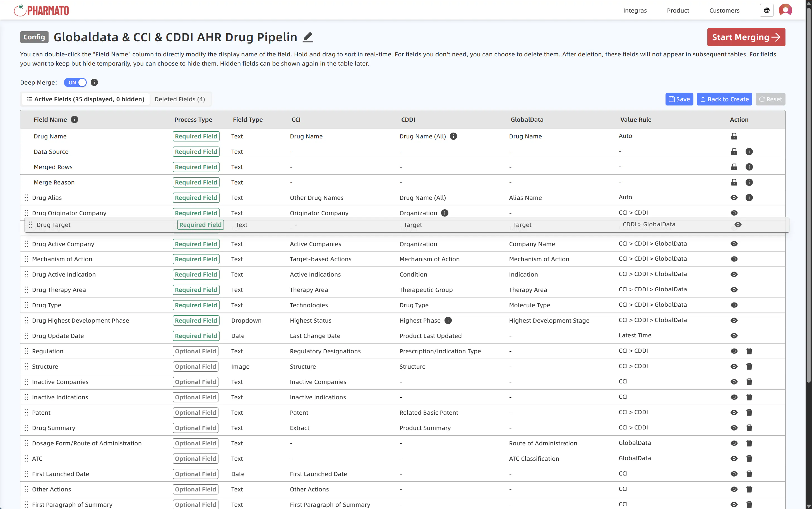The image size is (812, 509).
Task: Click the Highest Development Stage cell
Action: [549, 320]
